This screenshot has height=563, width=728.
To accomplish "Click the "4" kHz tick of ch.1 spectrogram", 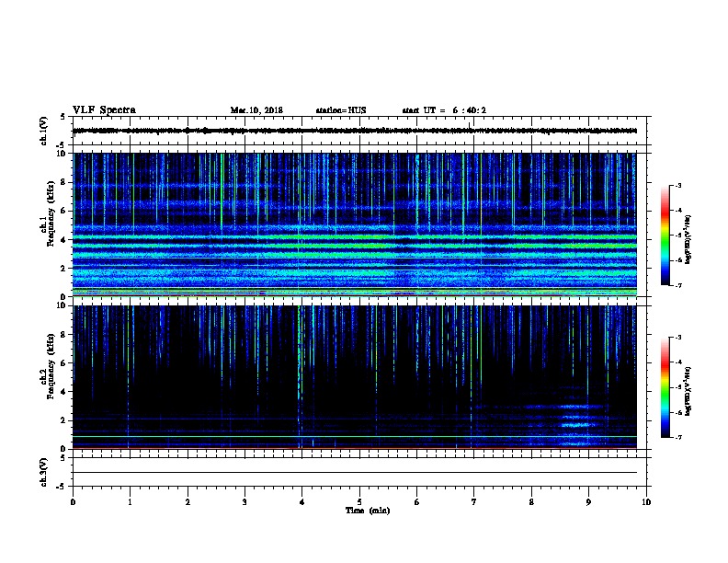I will 63,240.
